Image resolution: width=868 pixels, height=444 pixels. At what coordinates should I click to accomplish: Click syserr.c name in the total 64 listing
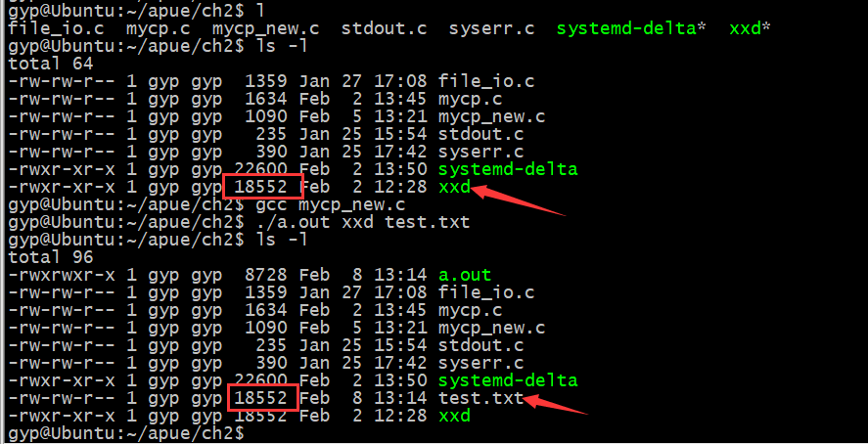481,152
